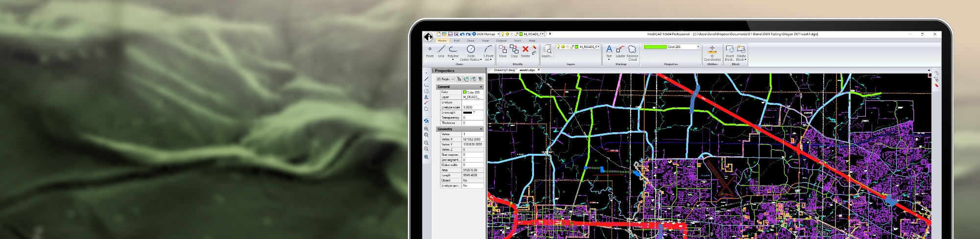The width and height of the screenshot is (980, 239).
Task: Toggle layer lock icon in ribbon
Action: tap(572, 47)
